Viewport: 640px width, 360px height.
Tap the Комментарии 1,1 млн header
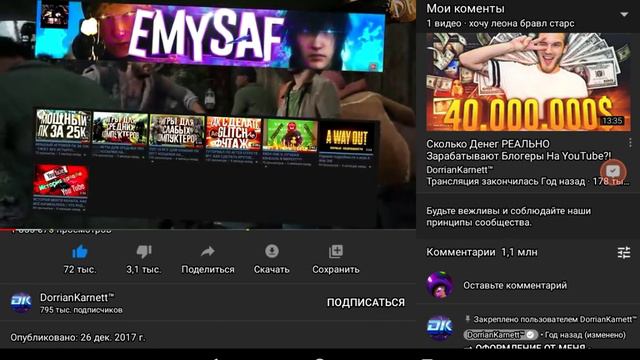(x=482, y=252)
